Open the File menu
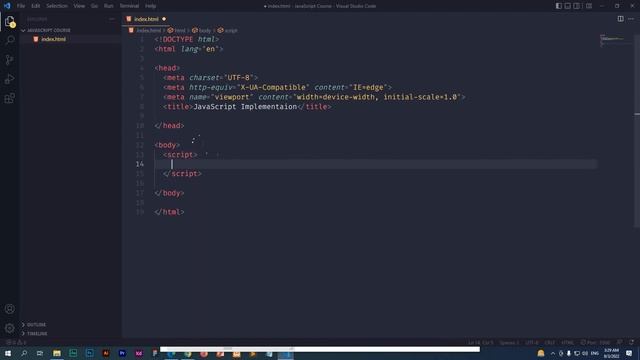640x360 pixels. (21, 6)
